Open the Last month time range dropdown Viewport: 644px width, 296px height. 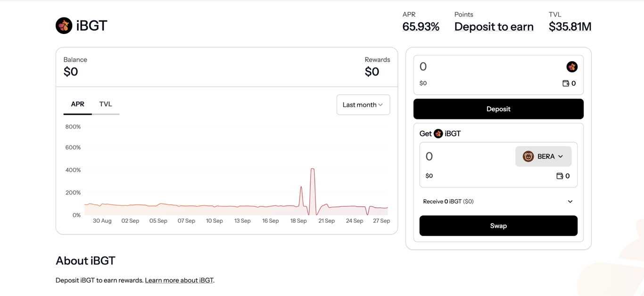(363, 105)
